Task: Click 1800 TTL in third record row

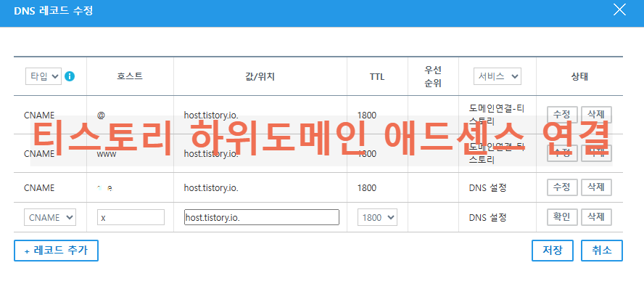Action: point(367,188)
